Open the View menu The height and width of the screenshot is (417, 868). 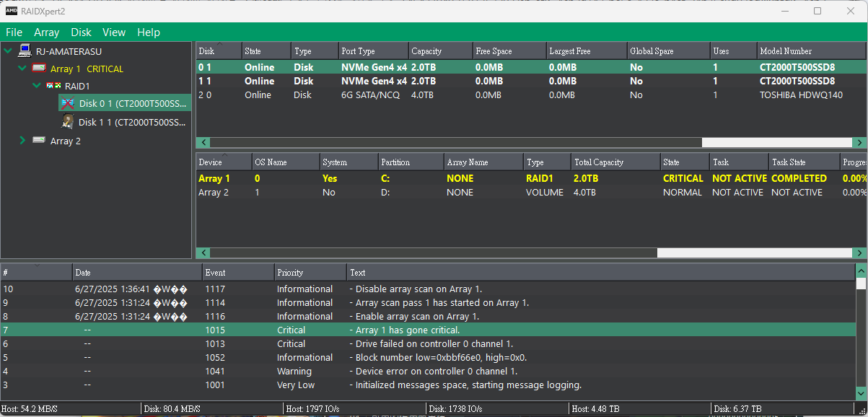[114, 32]
